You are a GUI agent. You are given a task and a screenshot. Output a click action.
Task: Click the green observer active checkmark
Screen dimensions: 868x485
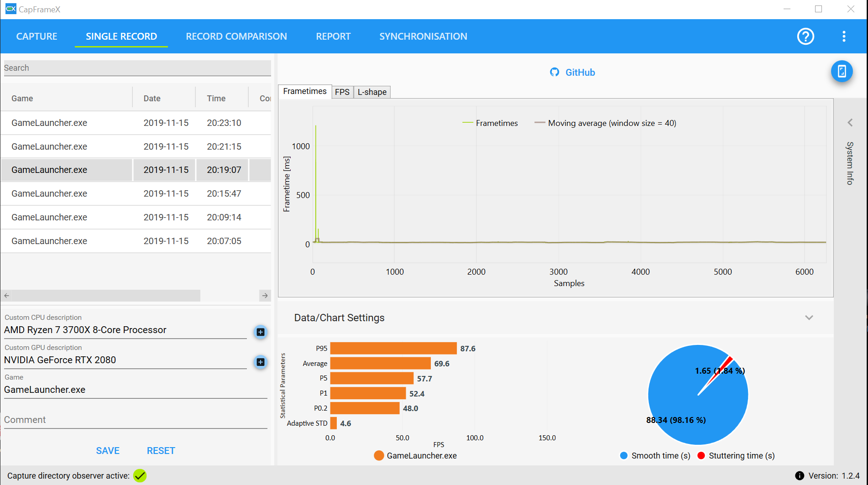[x=140, y=476]
